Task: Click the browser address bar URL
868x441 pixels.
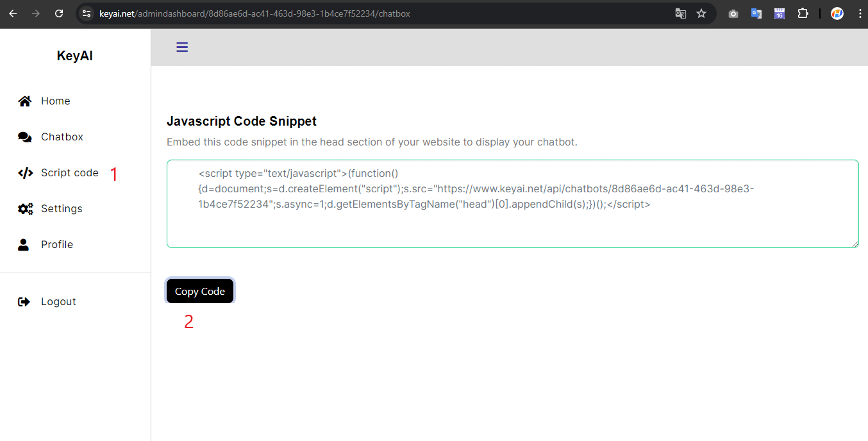Action: click(x=255, y=13)
